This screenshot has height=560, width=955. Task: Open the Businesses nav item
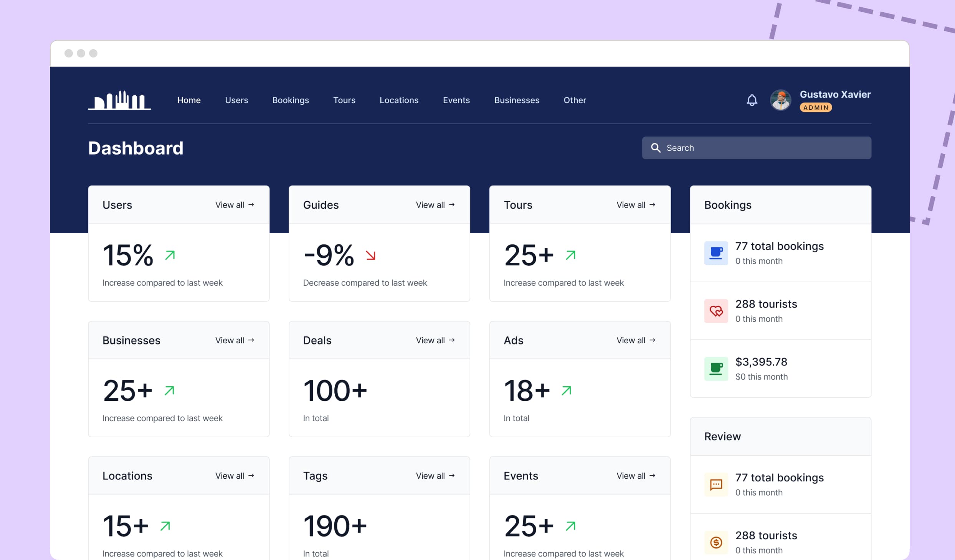tap(517, 100)
